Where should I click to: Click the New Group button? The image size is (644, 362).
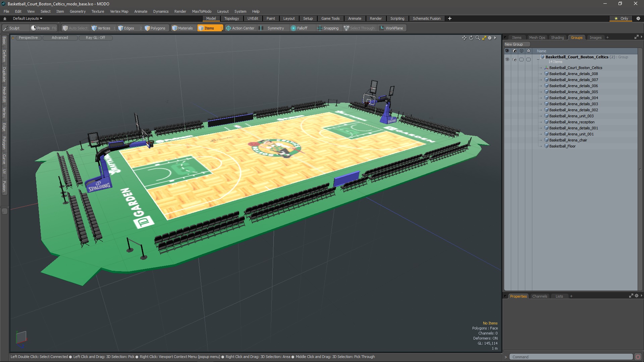point(517,44)
